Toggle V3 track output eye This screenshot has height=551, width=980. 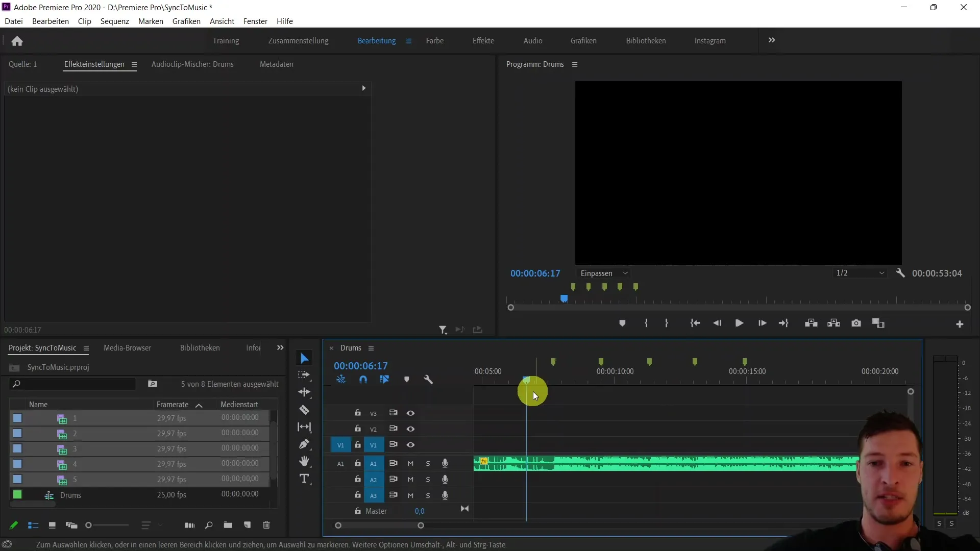pyautogui.click(x=410, y=413)
